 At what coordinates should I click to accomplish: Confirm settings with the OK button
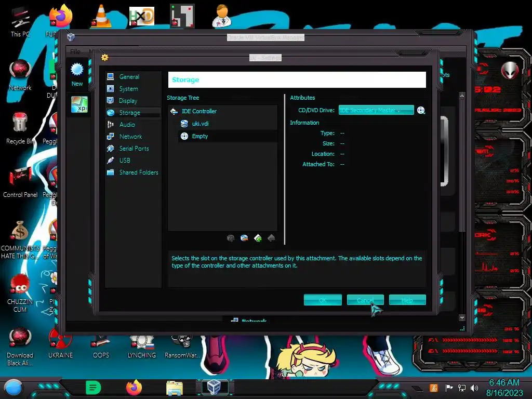tap(323, 300)
